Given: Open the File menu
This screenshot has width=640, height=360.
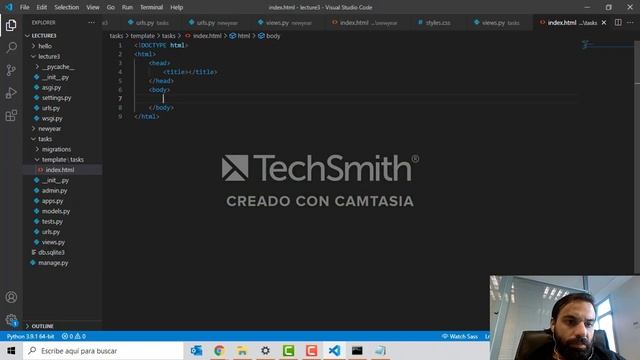Looking at the screenshot, I should point(24,7).
